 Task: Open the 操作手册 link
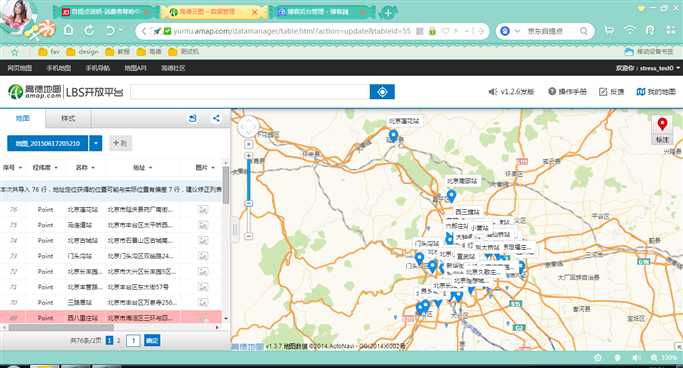click(x=568, y=91)
